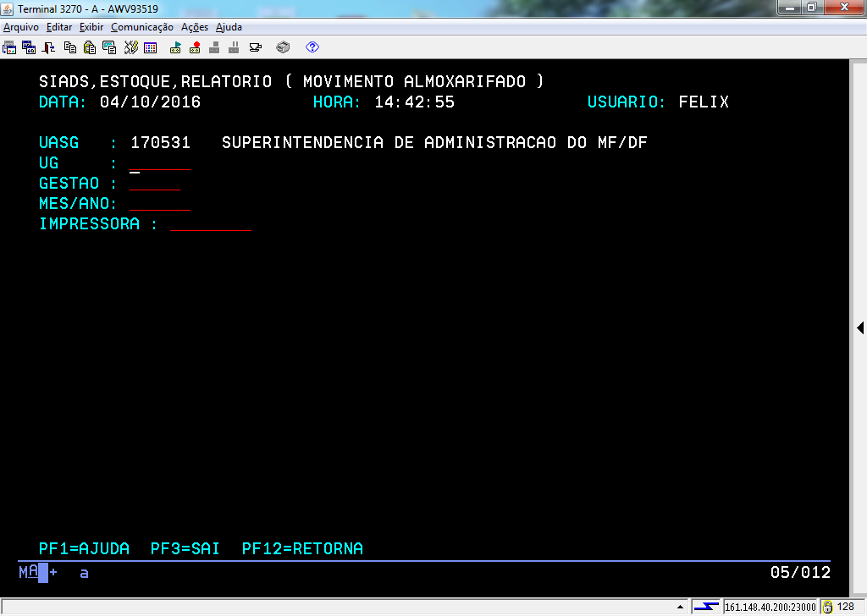Click the disconnect door icon
Screen dimensions: 867x616
pos(48,47)
